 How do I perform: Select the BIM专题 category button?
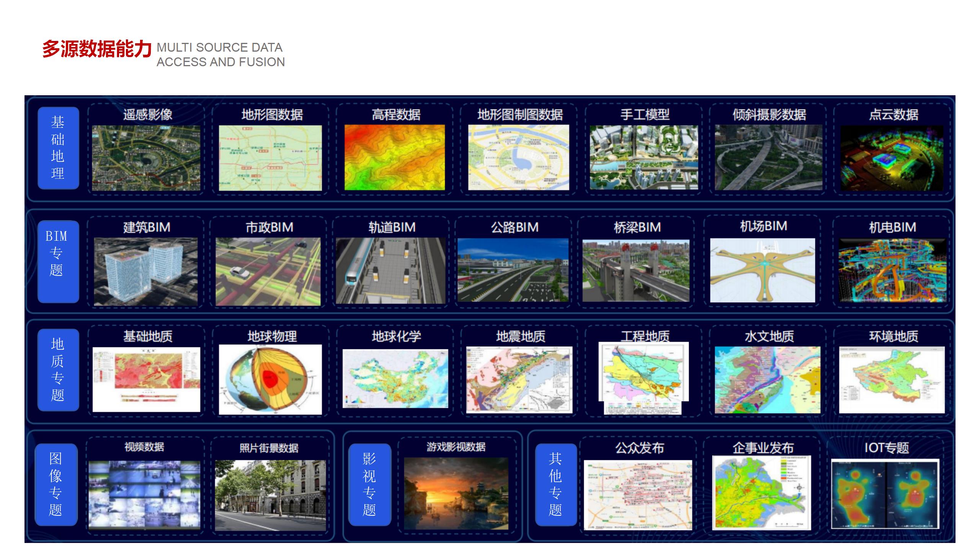[x=58, y=261]
